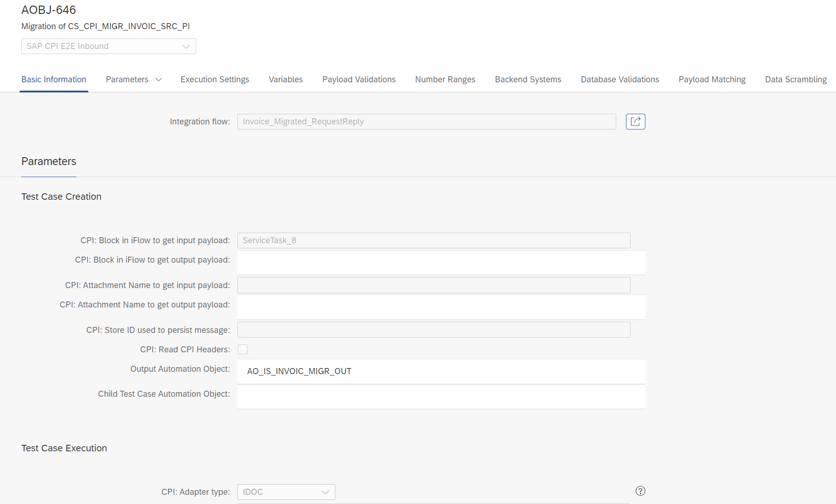Toggle the CPI: Read CPI Headers checkbox
The width and height of the screenshot is (836, 504).
pos(242,350)
